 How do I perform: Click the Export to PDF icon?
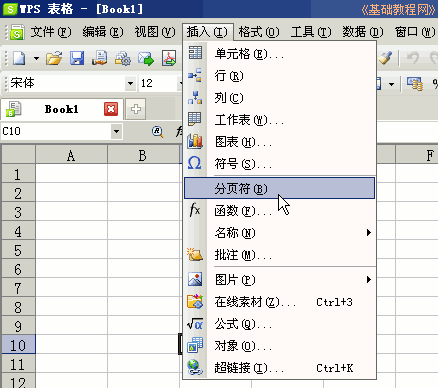(x=169, y=58)
